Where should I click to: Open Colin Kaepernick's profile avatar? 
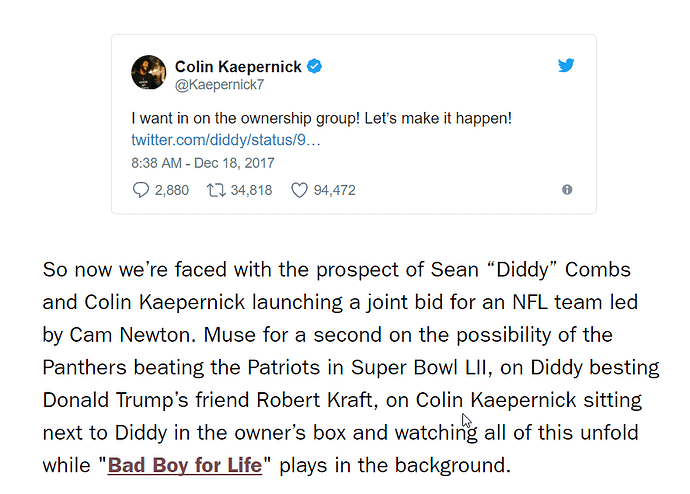[x=149, y=73]
